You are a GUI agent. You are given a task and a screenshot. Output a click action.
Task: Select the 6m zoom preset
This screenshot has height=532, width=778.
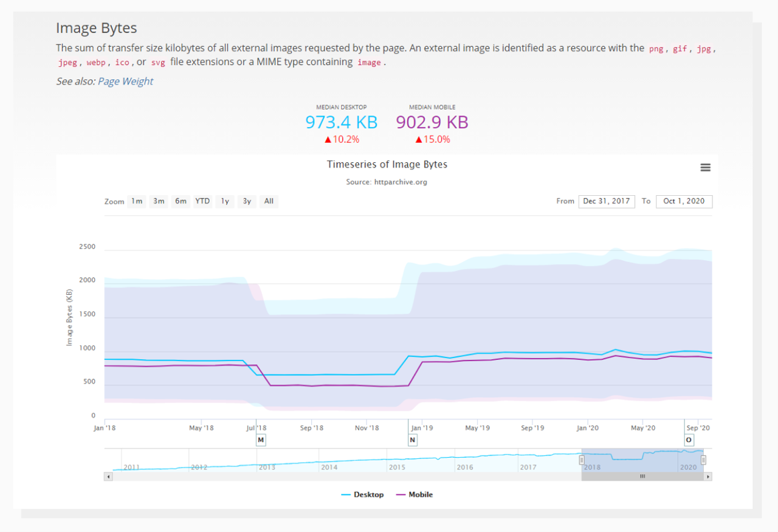click(181, 201)
